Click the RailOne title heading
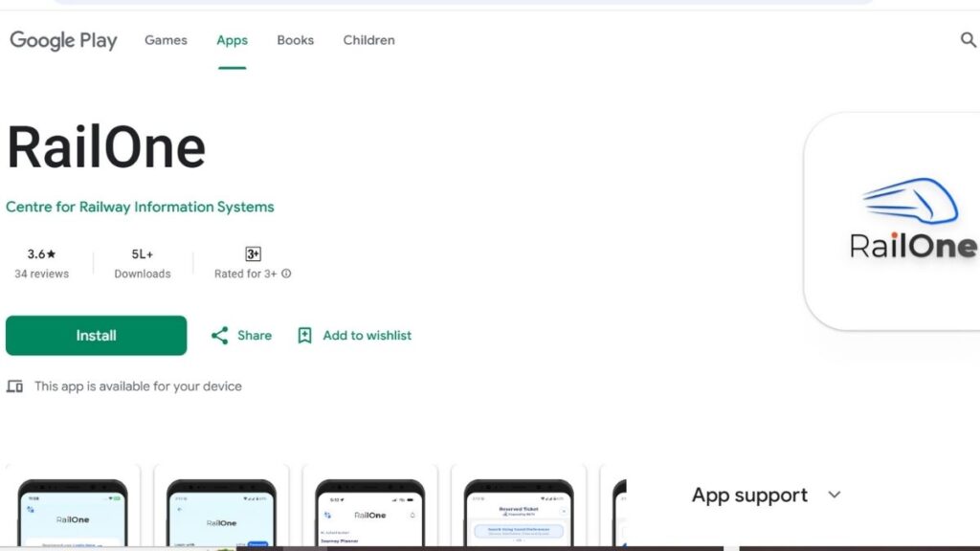This screenshot has width=980, height=551. [x=106, y=147]
